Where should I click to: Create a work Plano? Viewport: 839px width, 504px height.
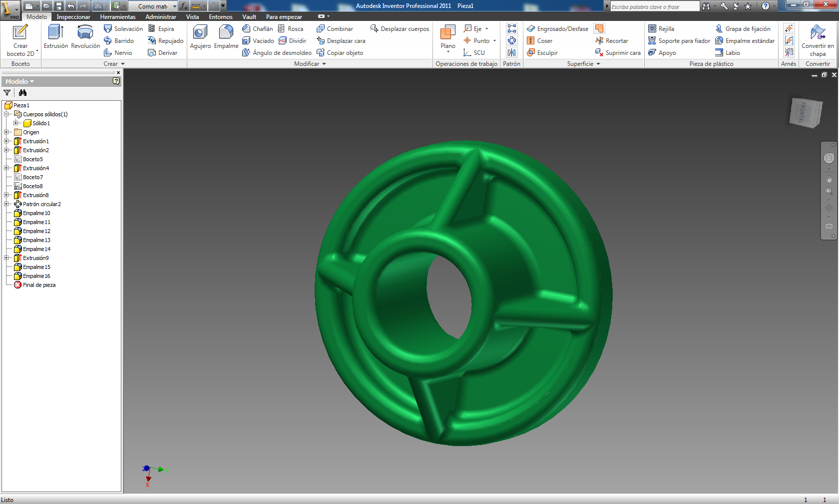448,36
